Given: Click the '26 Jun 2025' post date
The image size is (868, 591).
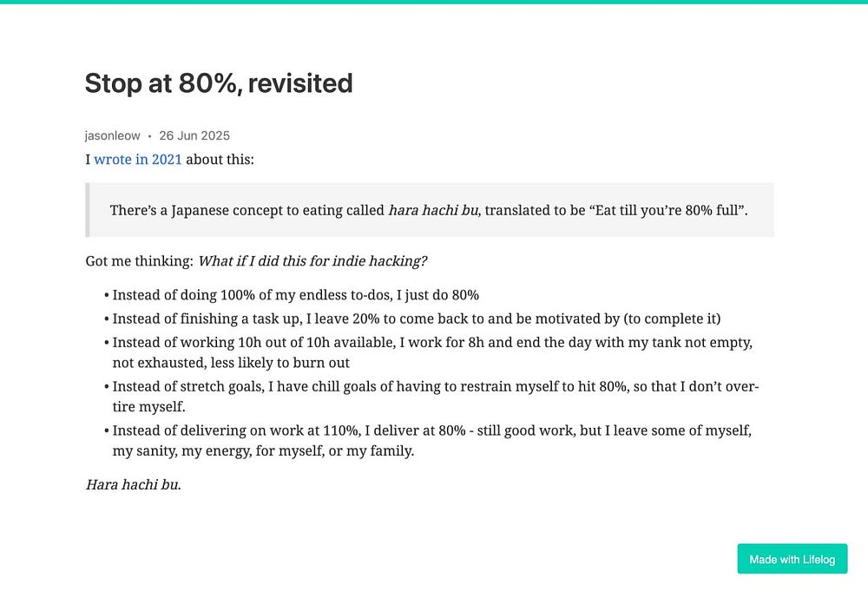Looking at the screenshot, I should click(x=194, y=135).
